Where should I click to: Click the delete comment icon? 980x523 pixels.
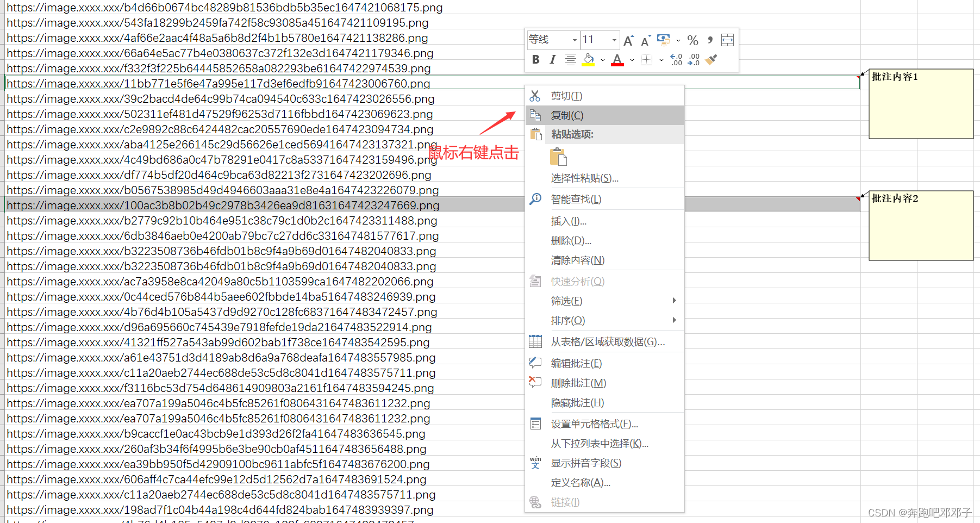coord(535,383)
